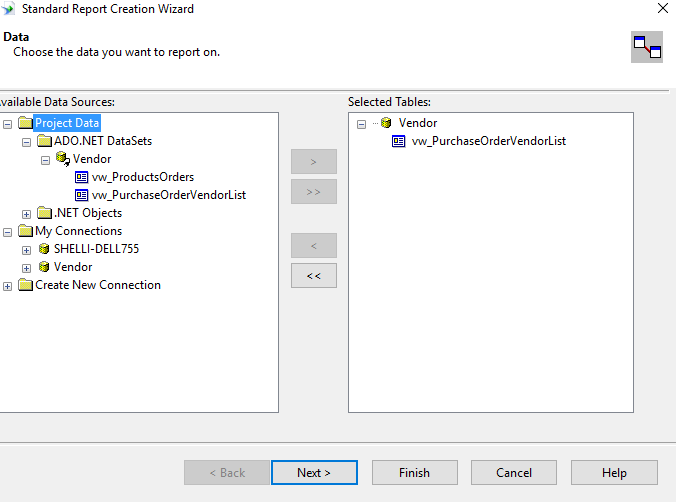Click the wizard title bar application icon
Viewport: 676px width, 502px height.
[8, 9]
